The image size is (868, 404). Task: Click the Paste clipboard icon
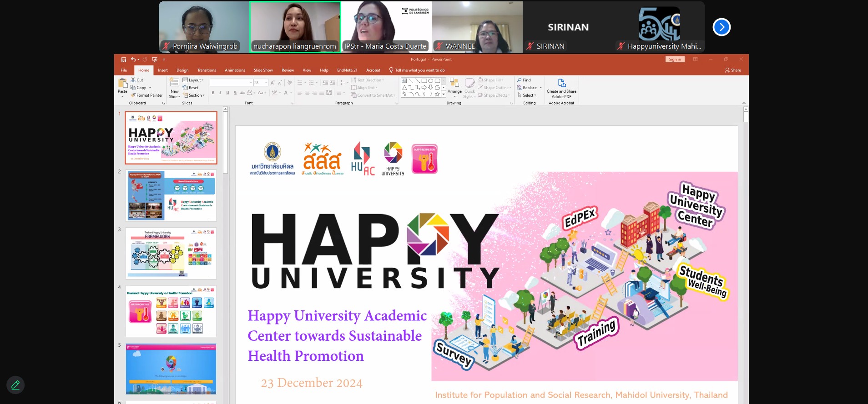123,83
